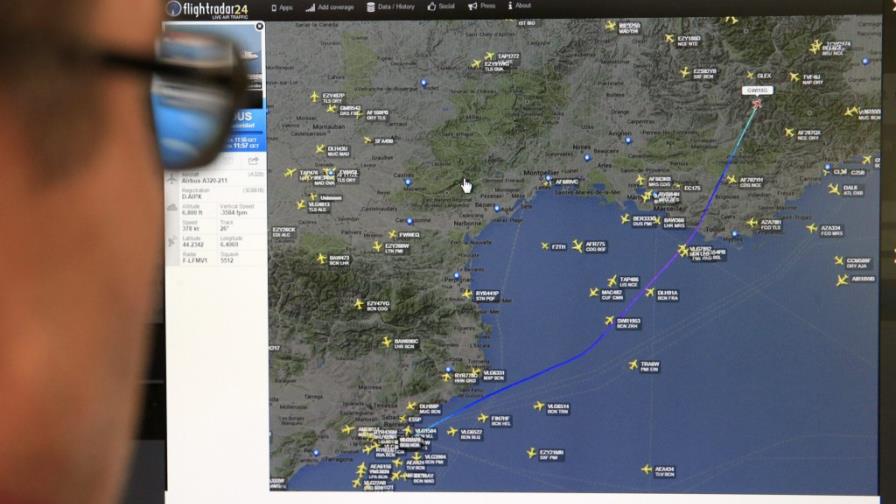Click the share icon in flight panel

pyautogui.click(x=253, y=160)
